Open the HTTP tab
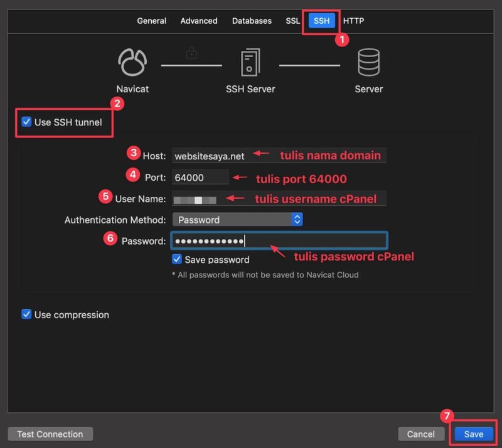Viewport: 502px width, 448px height. (x=354, y=21)
